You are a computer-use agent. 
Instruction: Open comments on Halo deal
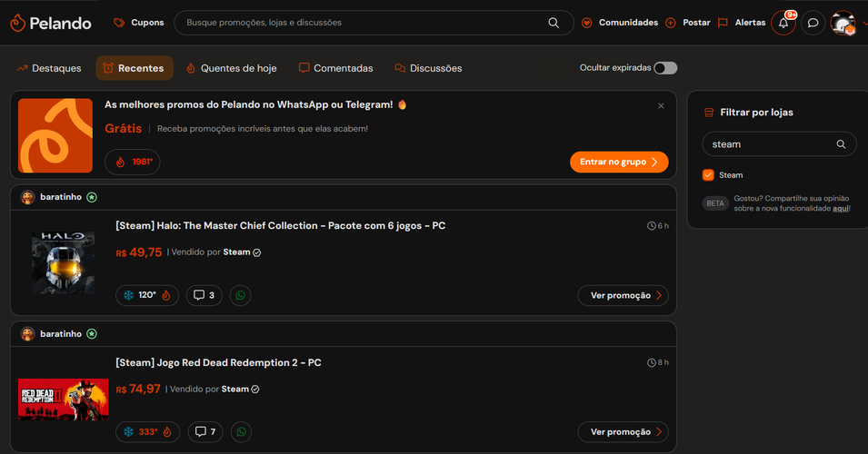point(205,295)
